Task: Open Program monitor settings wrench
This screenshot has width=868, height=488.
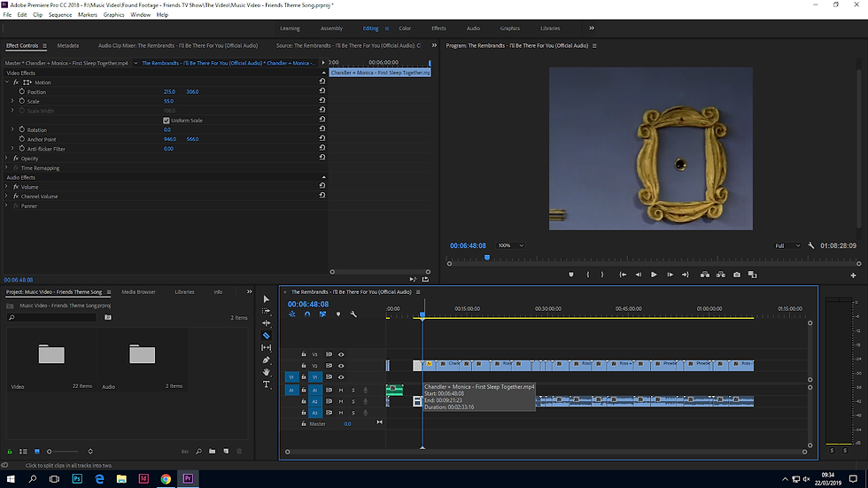Action: 811,245
